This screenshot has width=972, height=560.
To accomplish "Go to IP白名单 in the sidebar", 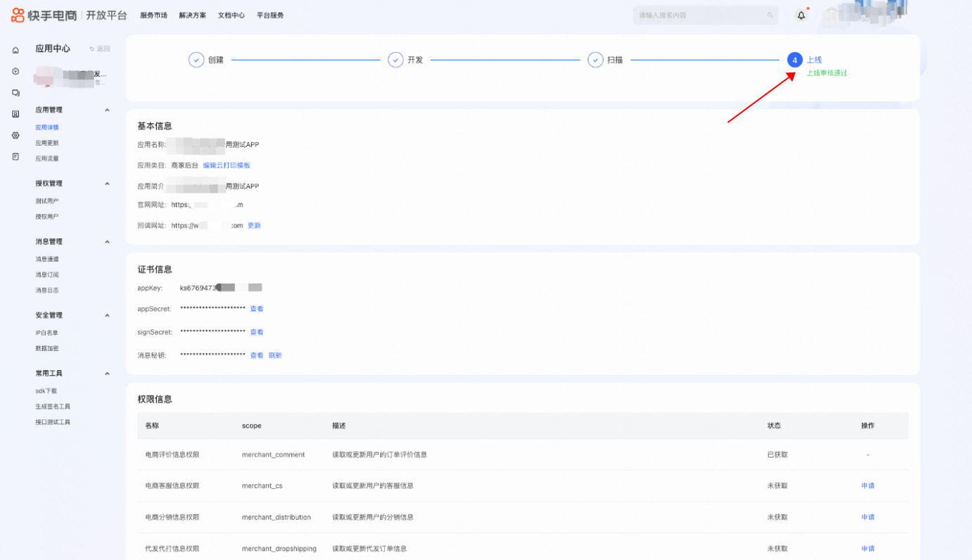I will [47, 333].
